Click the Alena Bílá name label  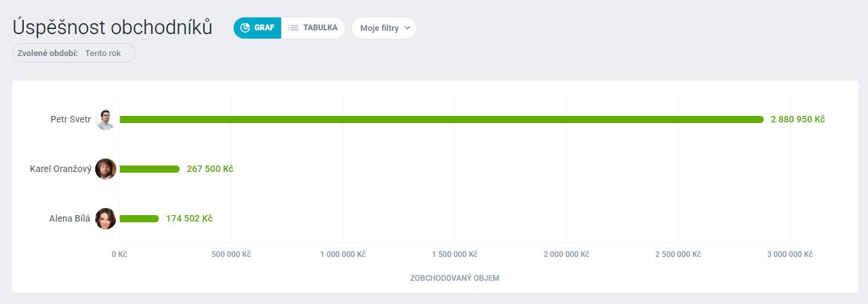click(x=69, y=218)
